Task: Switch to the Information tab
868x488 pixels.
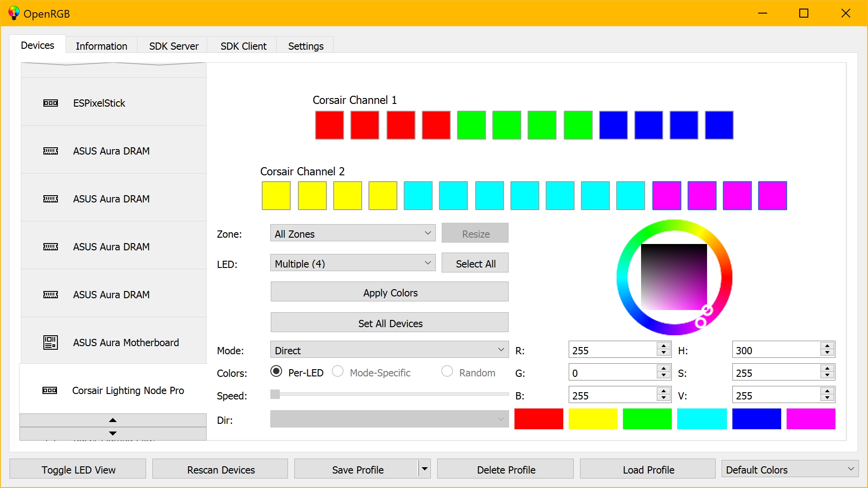Action: [x=101, y=45]
